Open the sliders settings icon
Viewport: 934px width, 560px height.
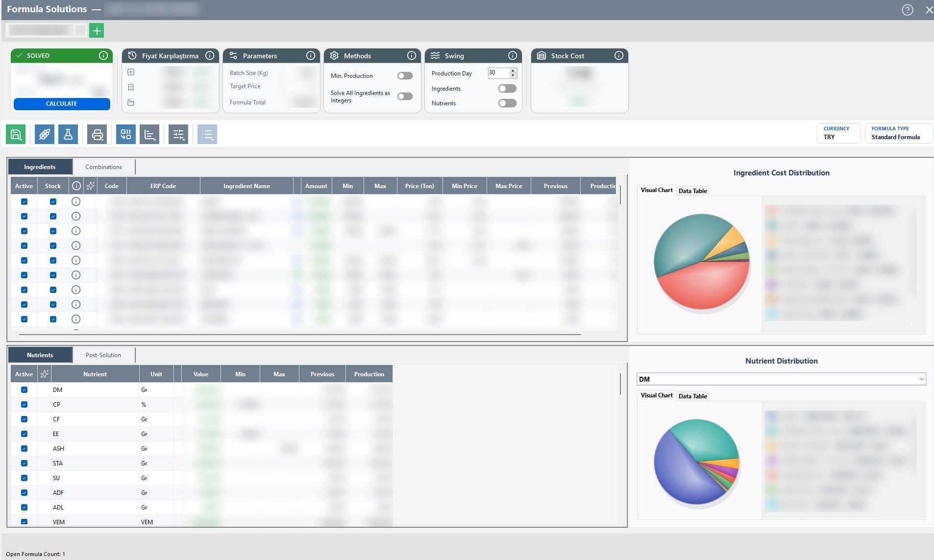[x=178, y=134]
